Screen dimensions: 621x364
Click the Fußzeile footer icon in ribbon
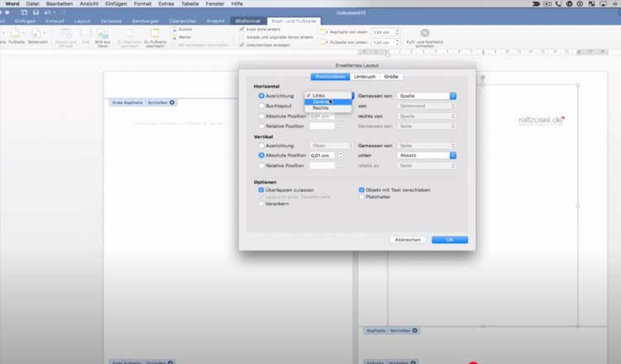point(16,34)
